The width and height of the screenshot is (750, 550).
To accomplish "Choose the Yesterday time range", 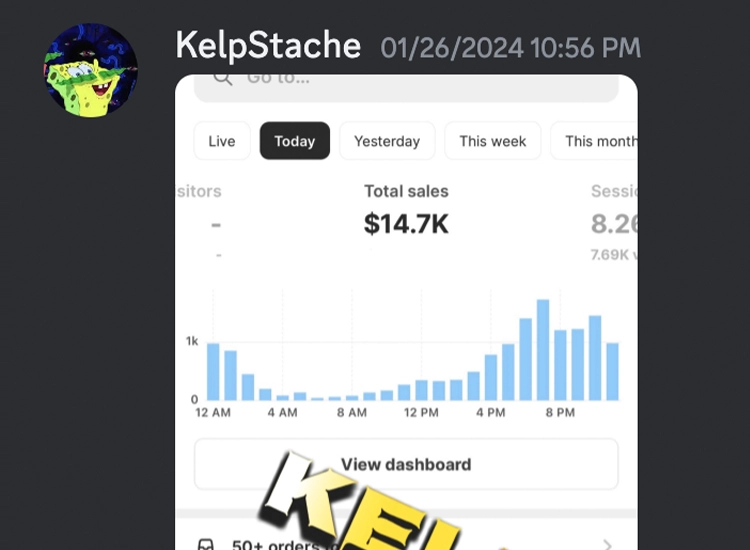I will pos(387,141).
